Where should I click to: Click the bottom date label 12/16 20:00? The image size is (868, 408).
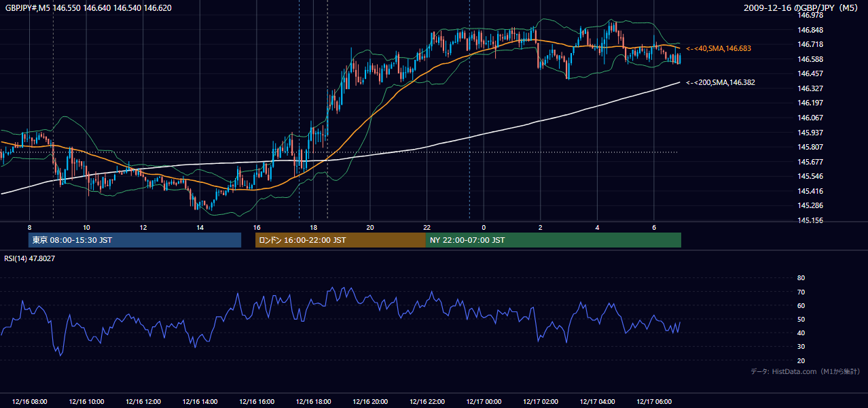tap(369, 402)
